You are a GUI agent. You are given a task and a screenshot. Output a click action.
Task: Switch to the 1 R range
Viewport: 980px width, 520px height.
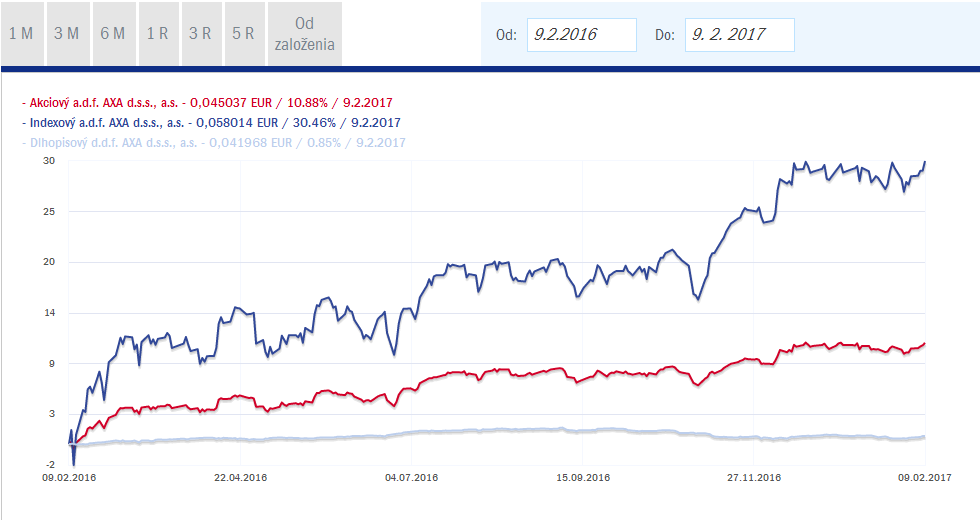click(x=159, y=33)
